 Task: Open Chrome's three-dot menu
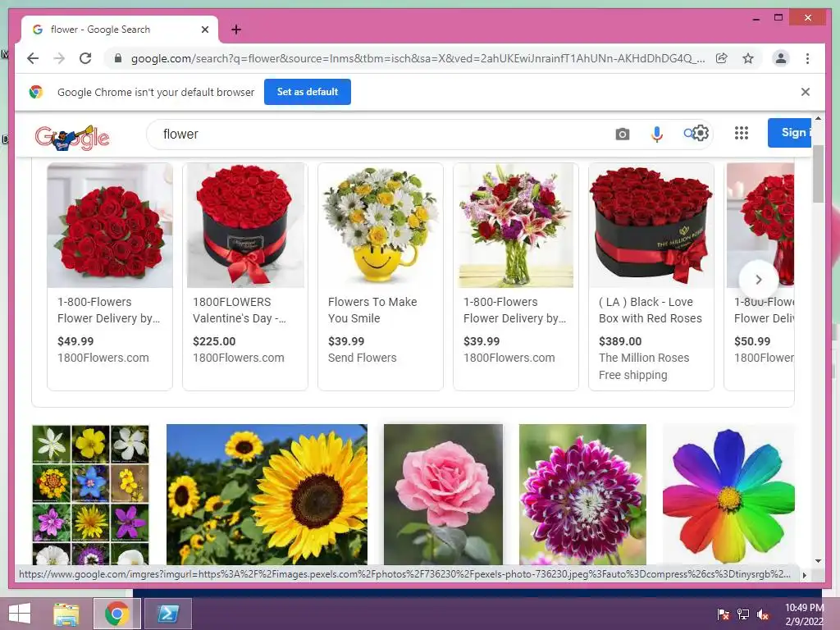(807, 58)
